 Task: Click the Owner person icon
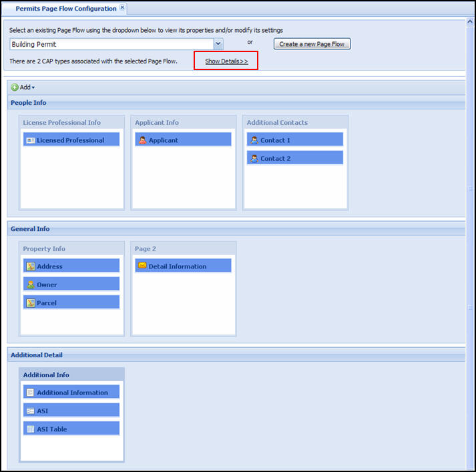point(30,284)
